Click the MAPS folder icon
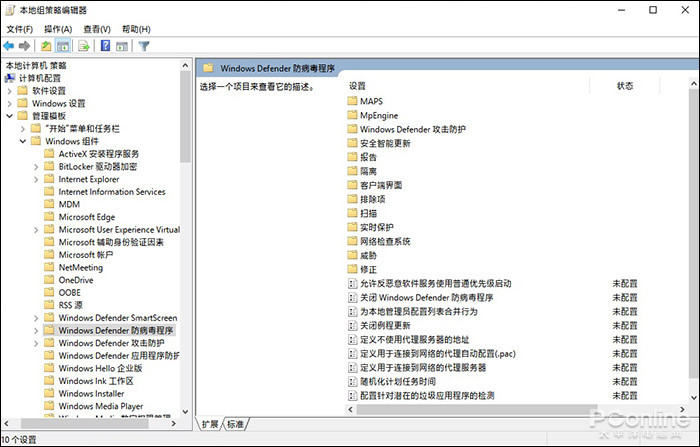This screenshot has width=700, height=447. click(352, 101)
